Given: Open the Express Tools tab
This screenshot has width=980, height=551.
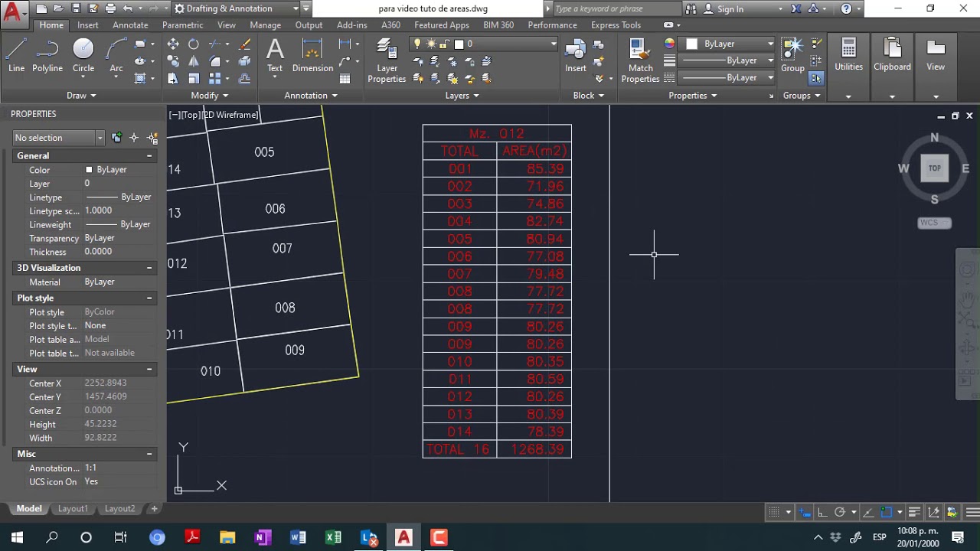Looking at the screenshot, I should 616,25.
